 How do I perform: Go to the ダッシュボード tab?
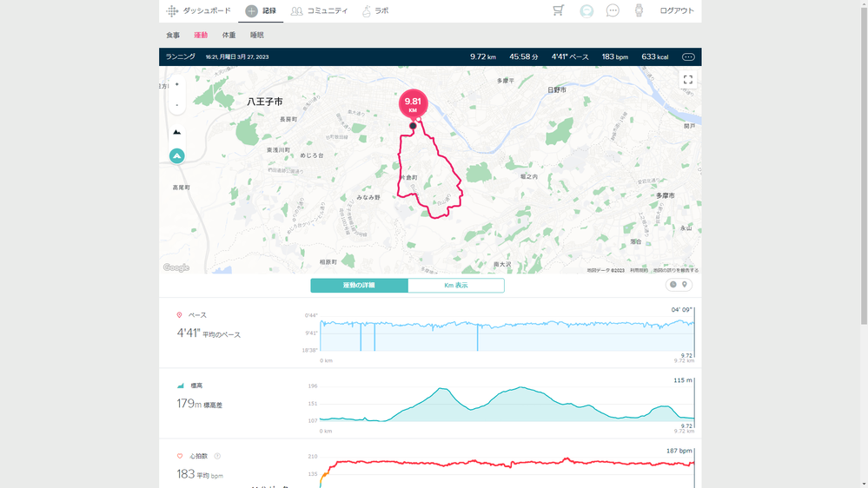(x=199, y=11)
